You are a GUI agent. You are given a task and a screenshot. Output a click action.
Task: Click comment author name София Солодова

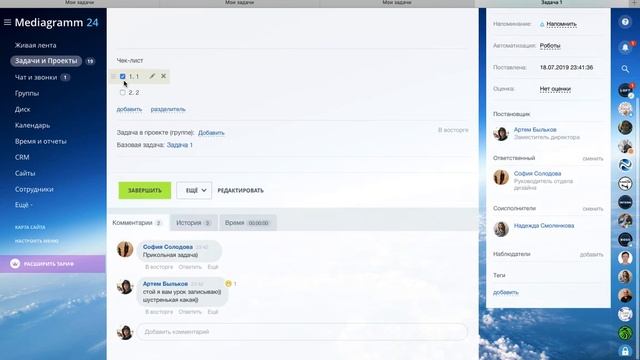point(168,247)
